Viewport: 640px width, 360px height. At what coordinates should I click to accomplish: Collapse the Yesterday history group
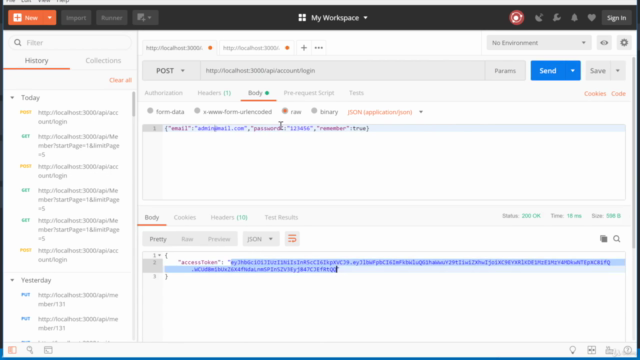tap(12, 280)
